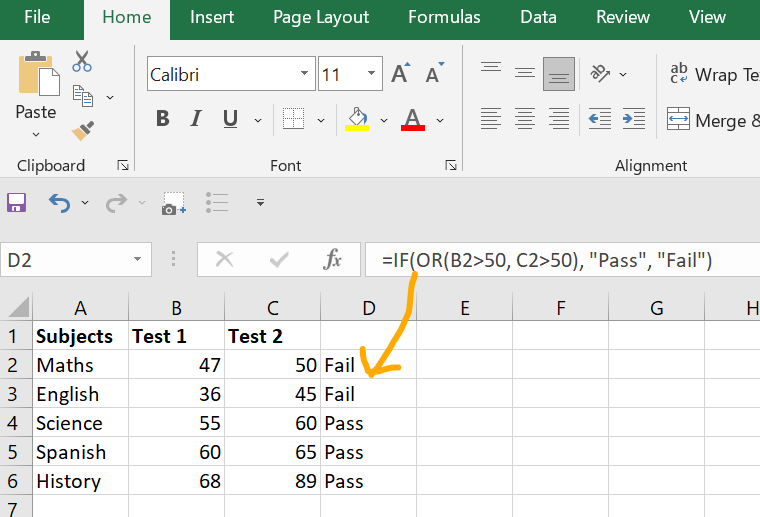Select column D header
This screenshot has width=760, height=517.
369,308
